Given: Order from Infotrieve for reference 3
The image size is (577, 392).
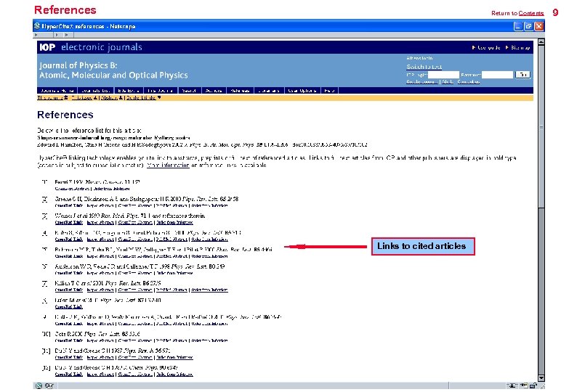Looking at the screenshot, I should tap(175, 222).
